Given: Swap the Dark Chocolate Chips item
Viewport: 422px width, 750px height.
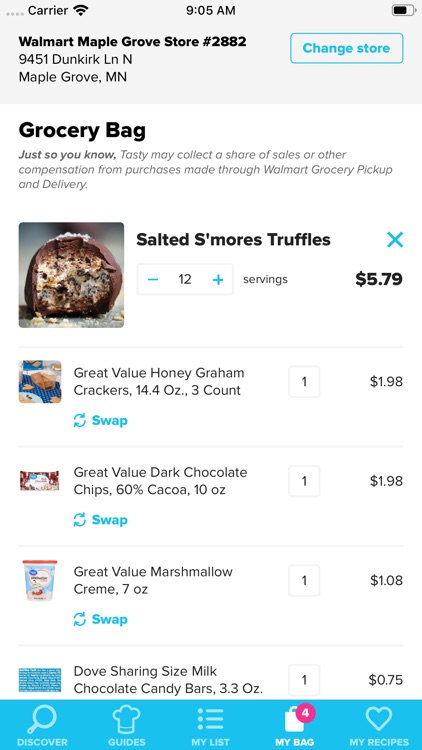Looking at the screenshot, I should point(100,520).
